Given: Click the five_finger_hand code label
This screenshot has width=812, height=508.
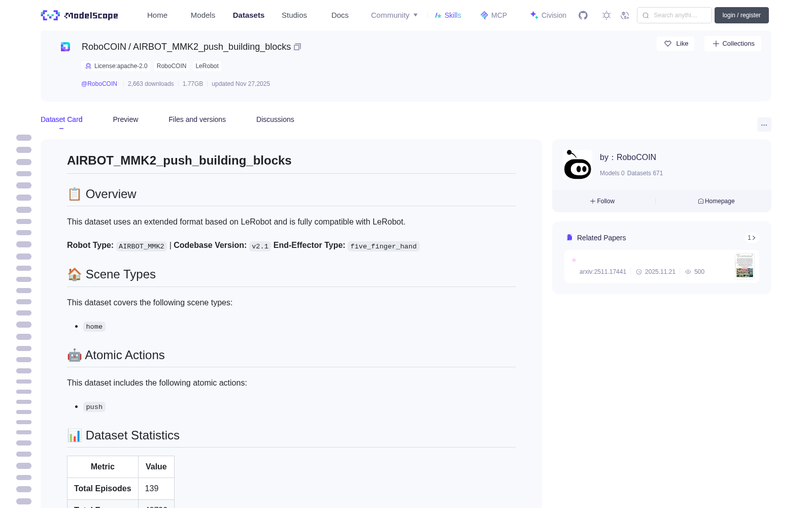Looking at the screenshot, I should pyautogui.click(x=384, y=246).
